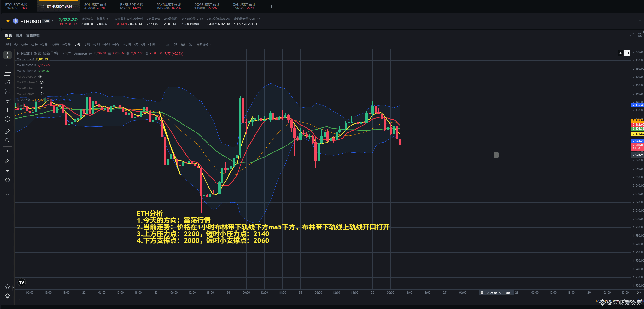
Task: Select the ruler measure tool
Action: [x=7, y=131]
